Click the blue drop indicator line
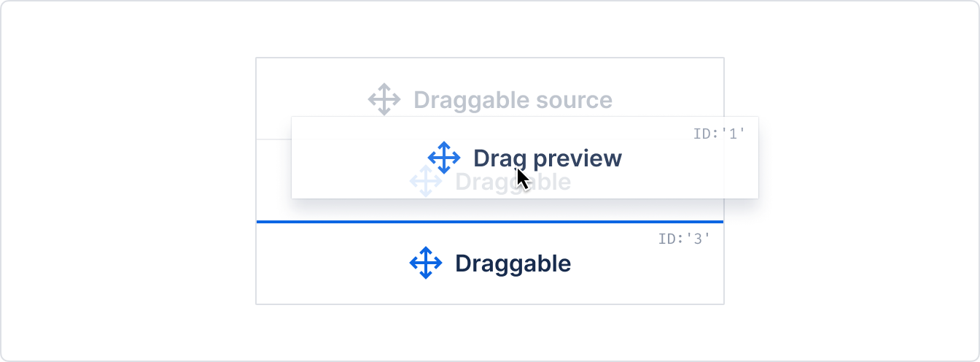980x362 pixels. (490, 221)
